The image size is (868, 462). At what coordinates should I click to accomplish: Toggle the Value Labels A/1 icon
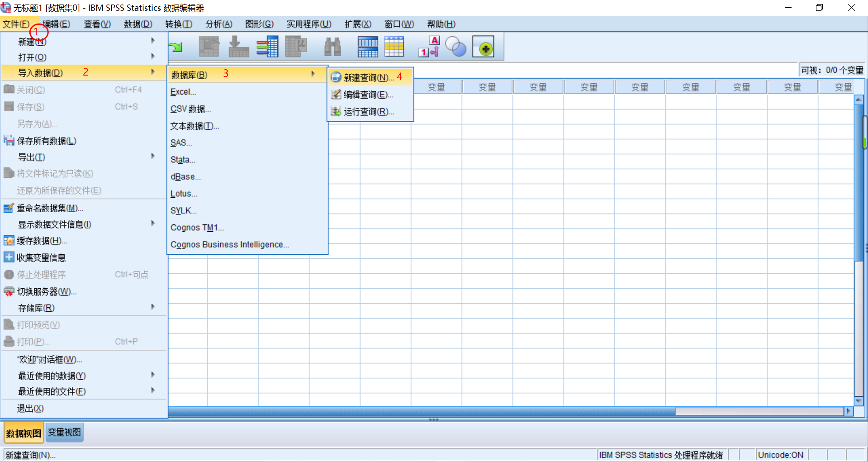429,46
